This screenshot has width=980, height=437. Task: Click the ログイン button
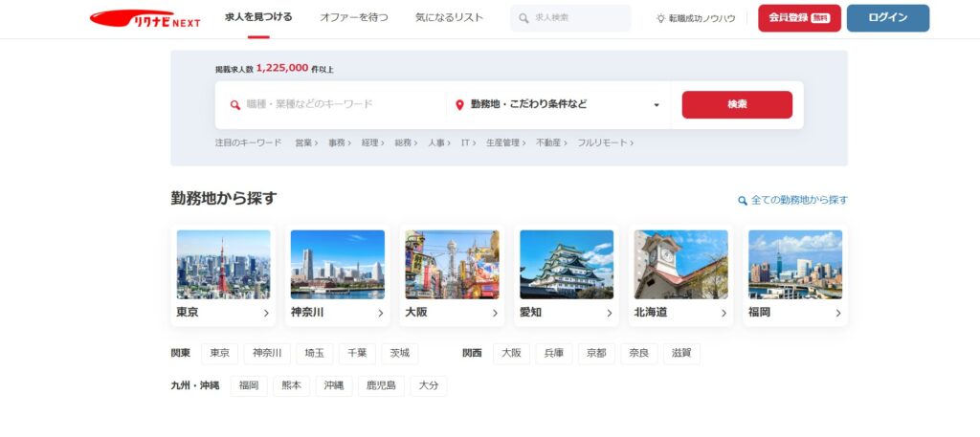(x=888, y=18)
